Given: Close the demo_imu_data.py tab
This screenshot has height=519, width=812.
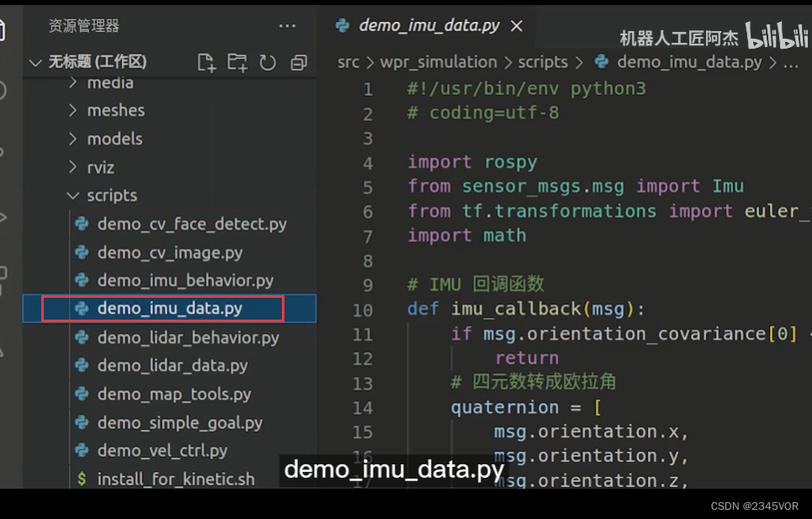Looking at the screenshot, I should tap(516, 25).
